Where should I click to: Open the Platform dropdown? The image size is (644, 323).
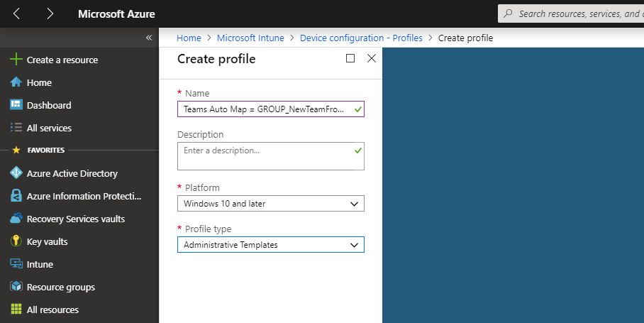point(271,204)
